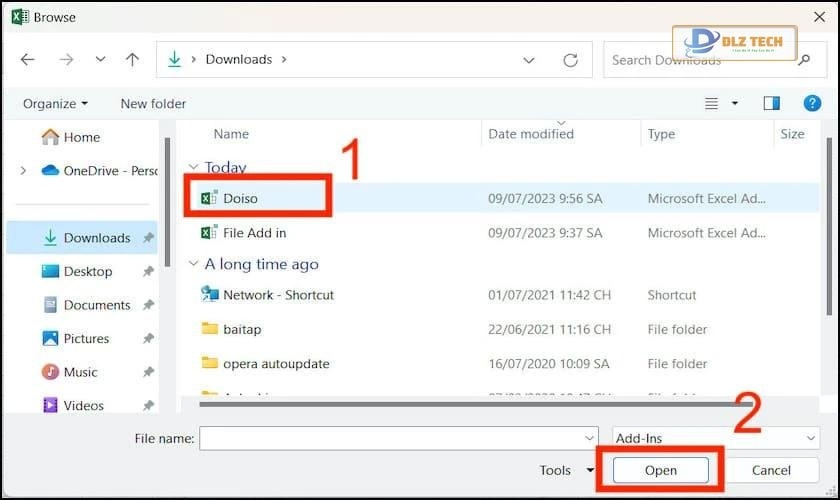
Task: Click the Music note icon in sidebar
Action: coord(50,371)
